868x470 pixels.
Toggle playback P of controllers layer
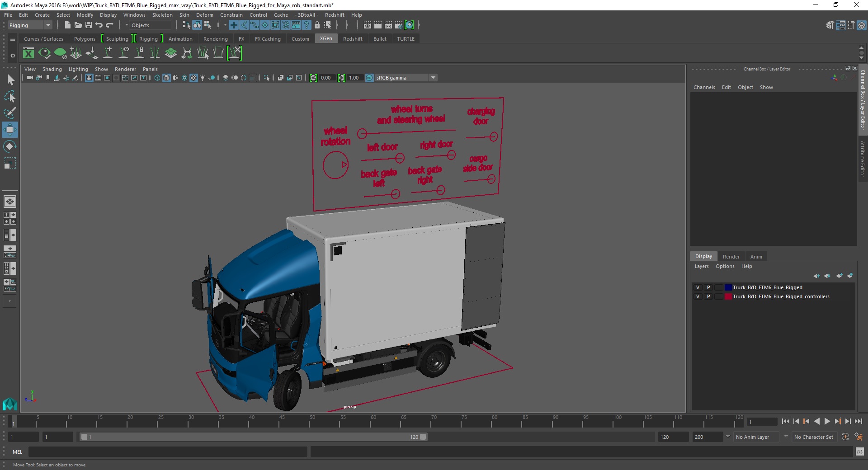pyautogui.click(x=708, y=296)
